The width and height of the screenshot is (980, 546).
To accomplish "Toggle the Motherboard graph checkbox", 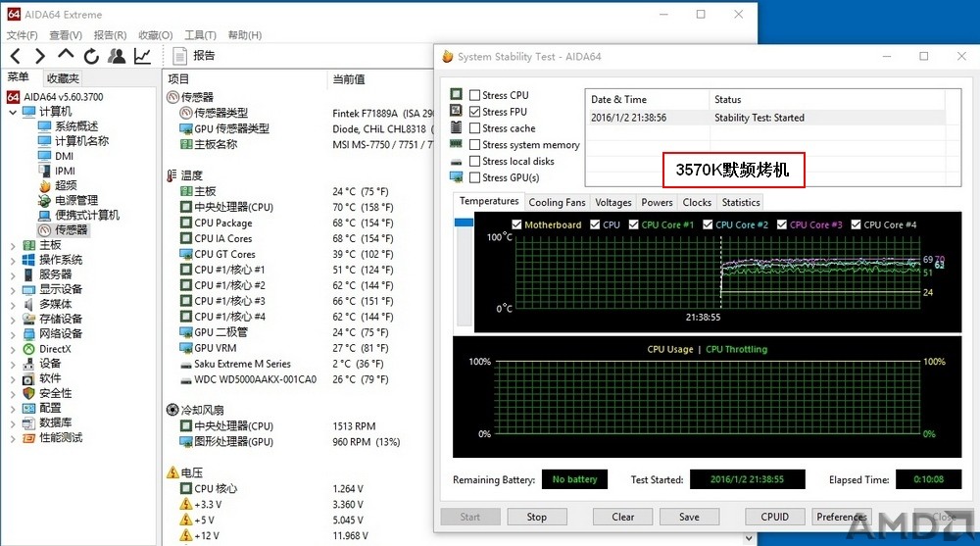I will click(516, 224).
